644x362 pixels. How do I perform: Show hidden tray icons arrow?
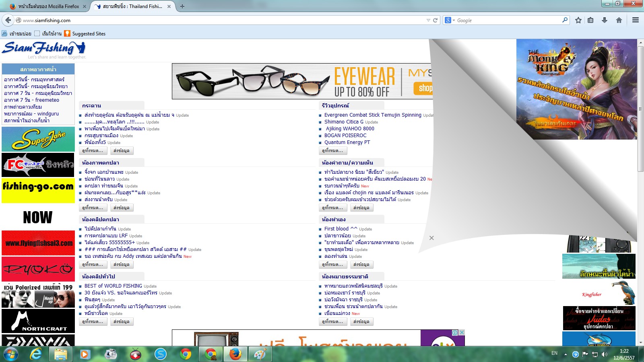(566, 354)
